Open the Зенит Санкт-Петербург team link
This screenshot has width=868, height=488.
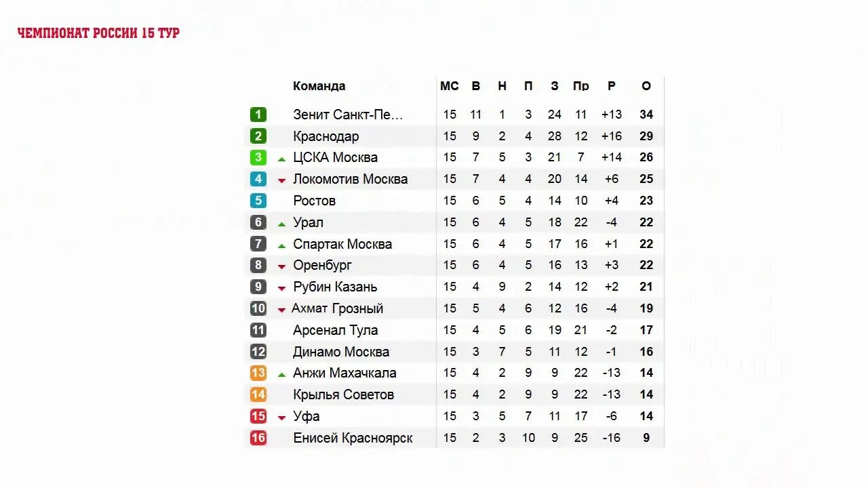coord(348,115)
